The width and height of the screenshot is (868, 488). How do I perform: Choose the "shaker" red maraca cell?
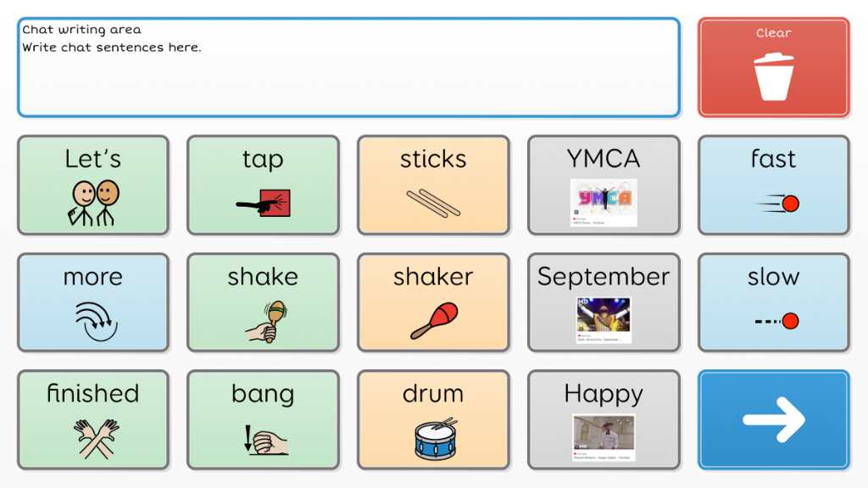433,302
